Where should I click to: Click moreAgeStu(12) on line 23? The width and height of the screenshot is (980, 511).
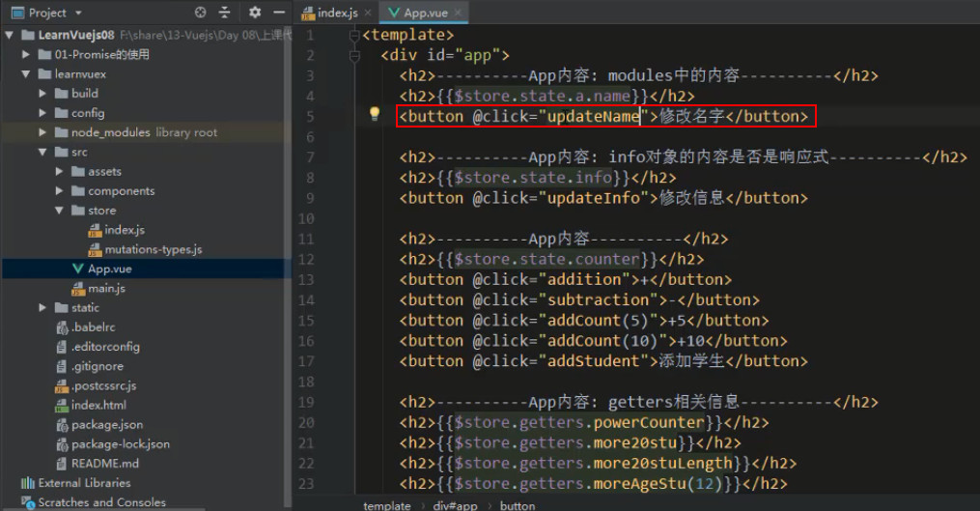tap(658, 484)
